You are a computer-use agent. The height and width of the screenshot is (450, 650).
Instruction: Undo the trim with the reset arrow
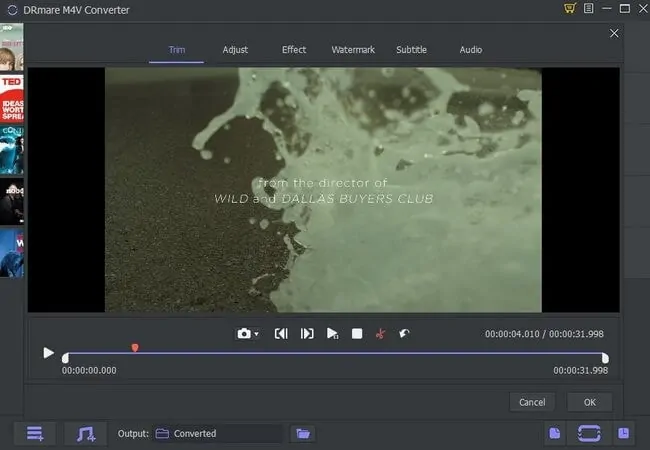(x=404, y=333)
